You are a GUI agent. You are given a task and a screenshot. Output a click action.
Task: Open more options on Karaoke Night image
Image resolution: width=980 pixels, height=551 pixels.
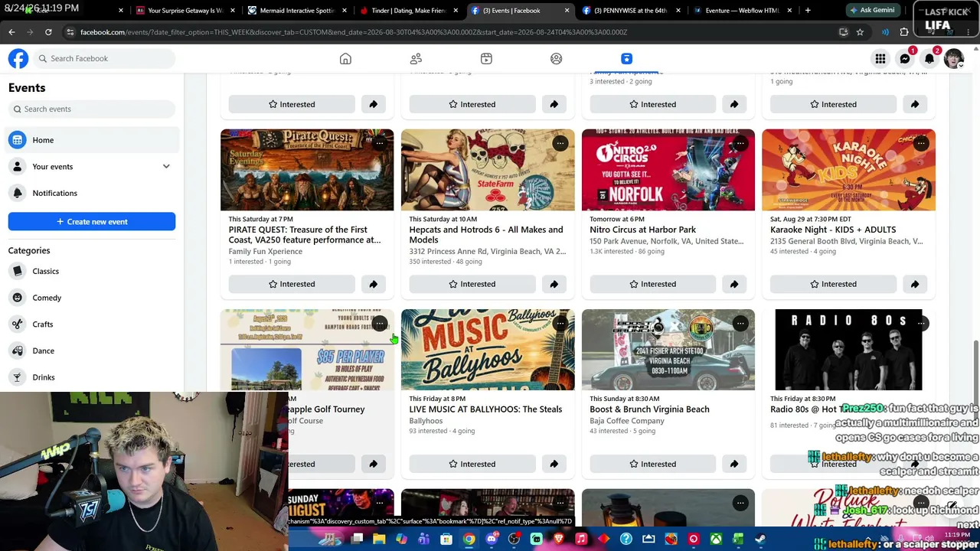[x=921, y=143]
